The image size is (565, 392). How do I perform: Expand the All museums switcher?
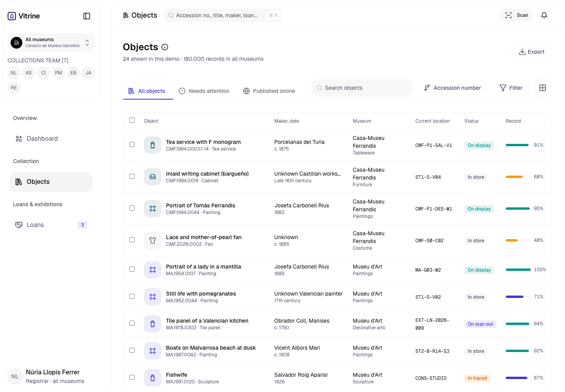click(x=51, y=42)
